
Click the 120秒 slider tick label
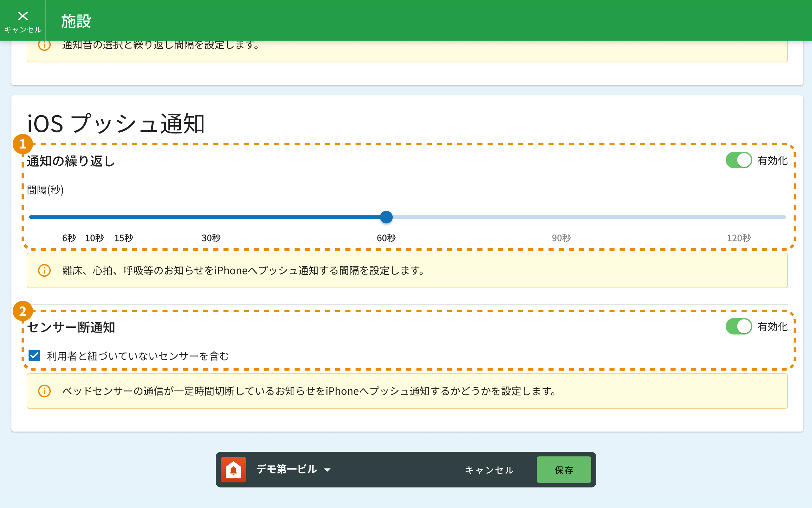pos(739,238)
